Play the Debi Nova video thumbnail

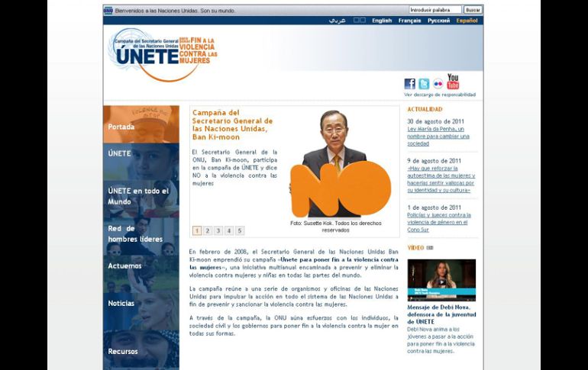441,280
